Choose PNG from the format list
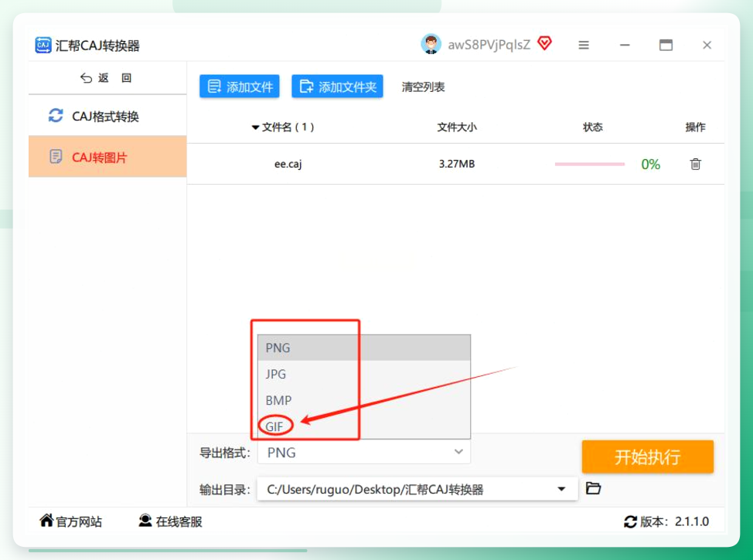The width and height of the screenshot is (753, 560). coord(364,348)
